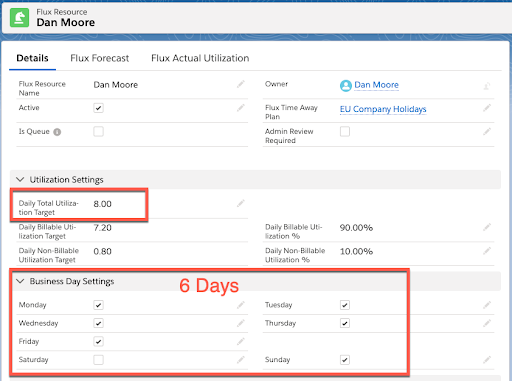Click Owner avatar icon beside Dan Moore

click(346, 86)
